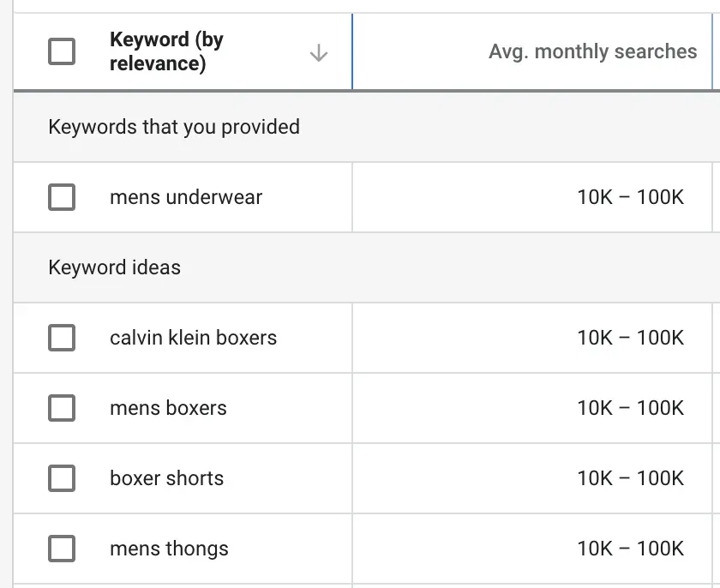720x588 pixels.
Task: Select the 'calvin klein boxers' checkbox
Action: [62, 338]
